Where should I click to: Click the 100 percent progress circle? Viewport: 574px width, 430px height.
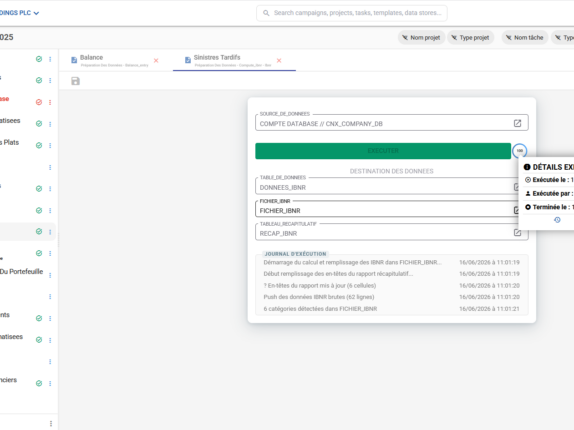tap(519, 151)
